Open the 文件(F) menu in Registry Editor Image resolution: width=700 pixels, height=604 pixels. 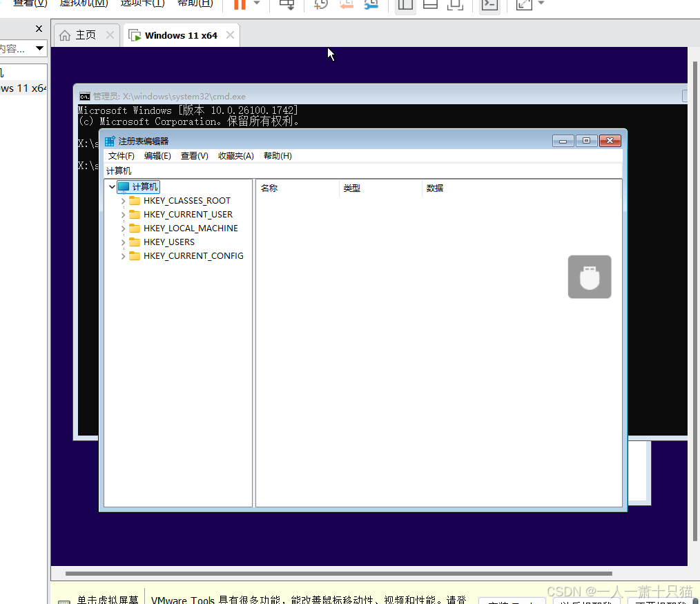click(x=121, y=156)
